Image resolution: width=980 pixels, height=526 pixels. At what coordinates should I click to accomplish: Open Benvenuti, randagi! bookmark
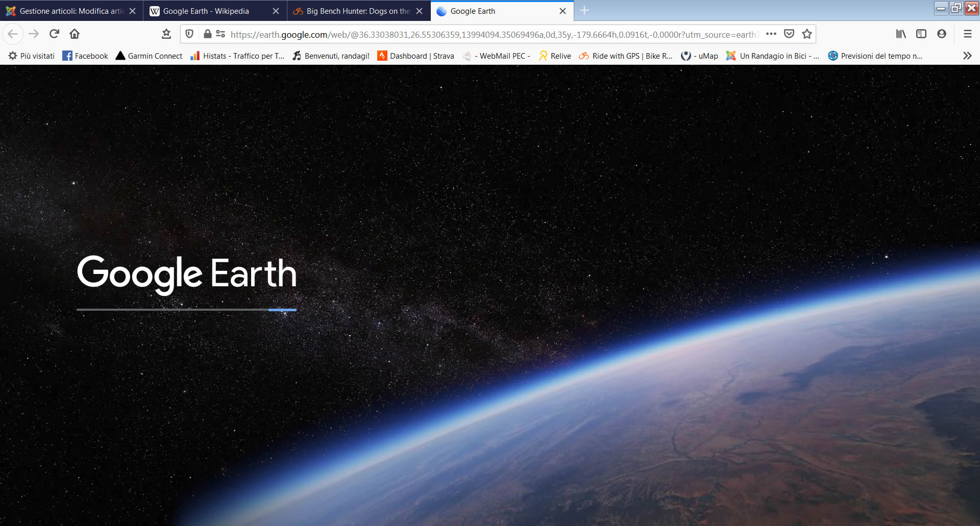click(x=331, y=56)
